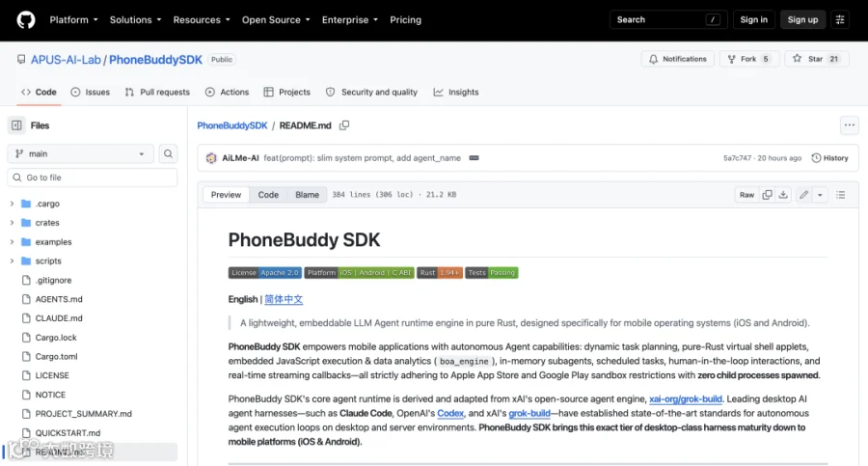Copy the README.md file path

click(344, 125)
